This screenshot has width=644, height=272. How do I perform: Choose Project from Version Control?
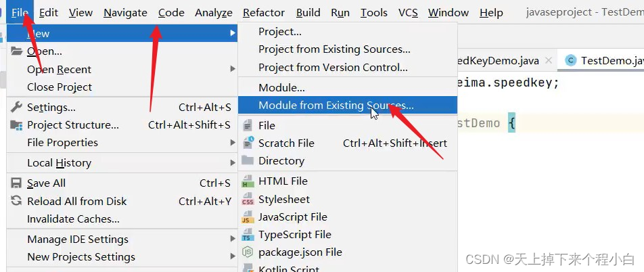(333, 68)
